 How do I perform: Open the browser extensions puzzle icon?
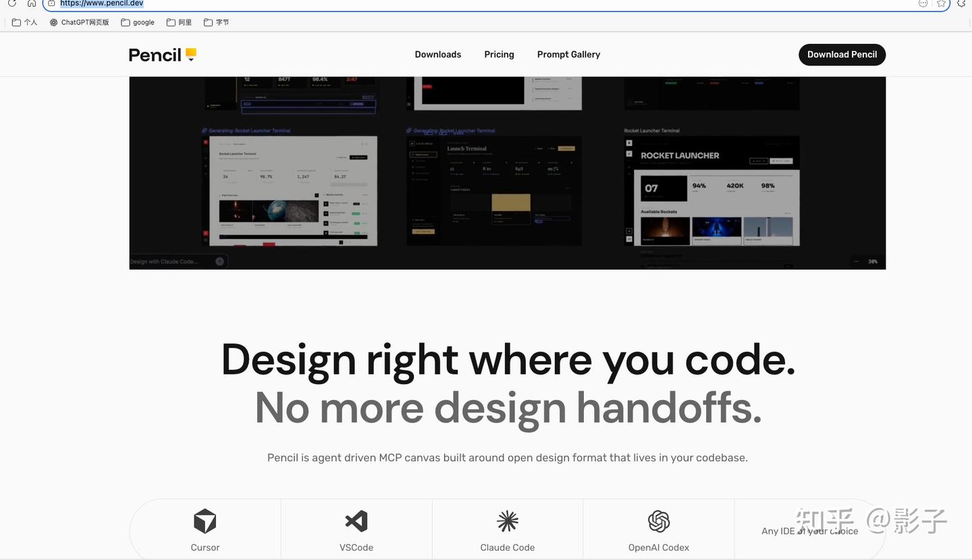tap(963, 3)
